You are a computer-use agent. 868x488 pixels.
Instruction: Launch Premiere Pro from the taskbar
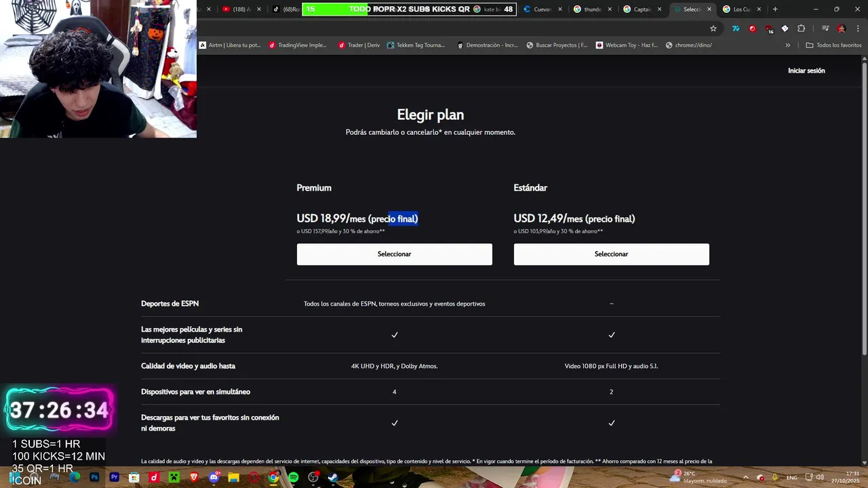115,477
